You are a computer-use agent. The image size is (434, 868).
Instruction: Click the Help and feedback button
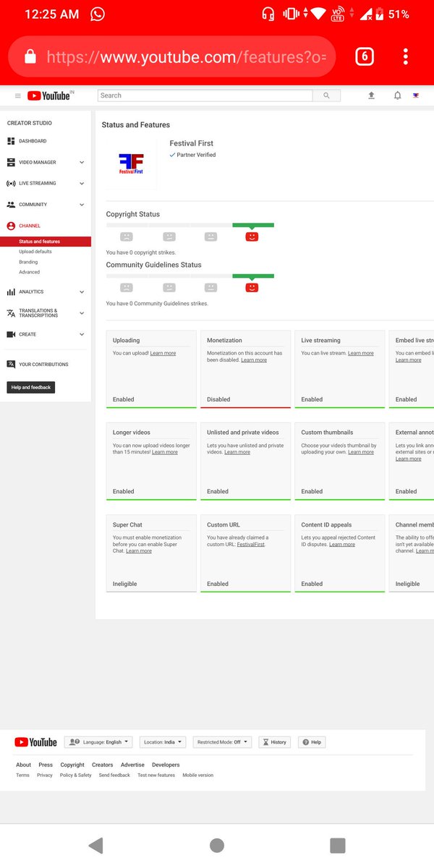point(31,387)
